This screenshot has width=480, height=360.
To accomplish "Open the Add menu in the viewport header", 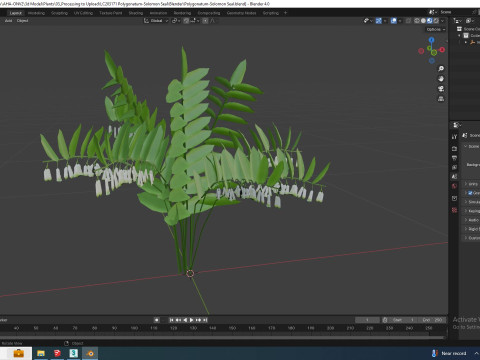I will pyautogui.click(x=8, y=21).
